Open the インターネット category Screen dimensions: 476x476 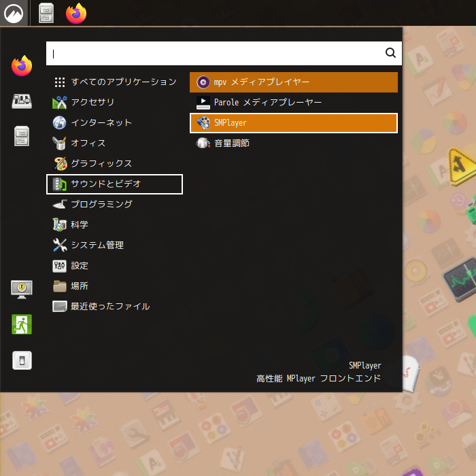coord(114,122)
